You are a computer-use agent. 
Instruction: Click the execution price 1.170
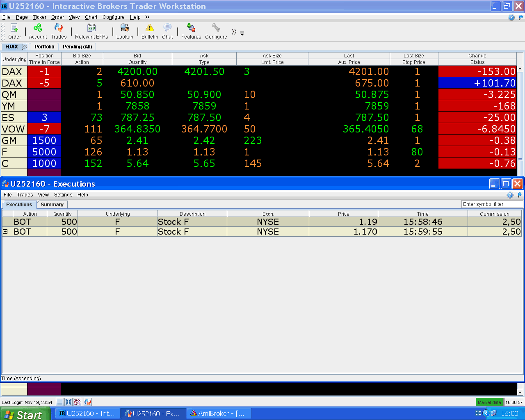(365, 232)
